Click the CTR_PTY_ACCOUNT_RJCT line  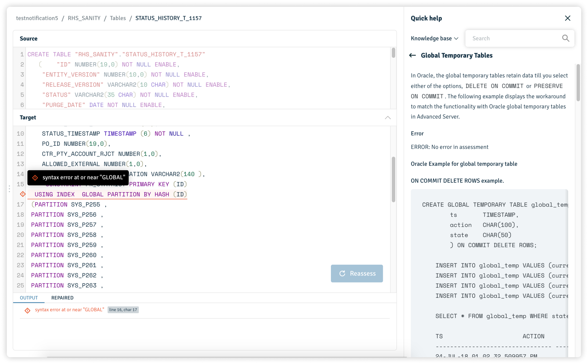coord(102,154)
